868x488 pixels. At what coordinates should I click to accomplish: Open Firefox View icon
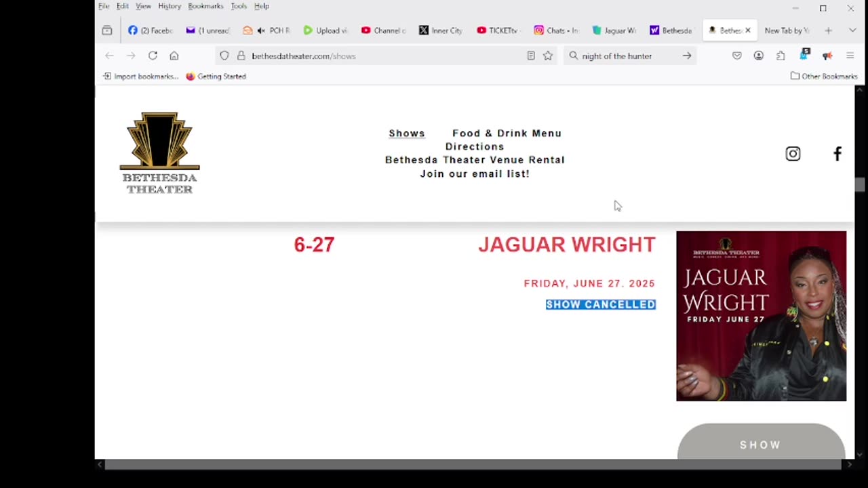(107, 30)
